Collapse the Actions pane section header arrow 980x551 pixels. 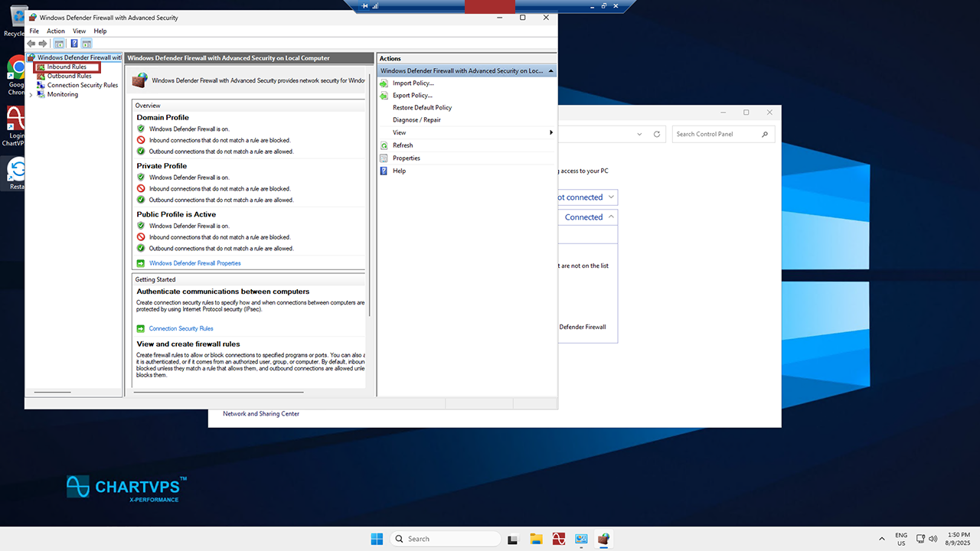[550, 71]
